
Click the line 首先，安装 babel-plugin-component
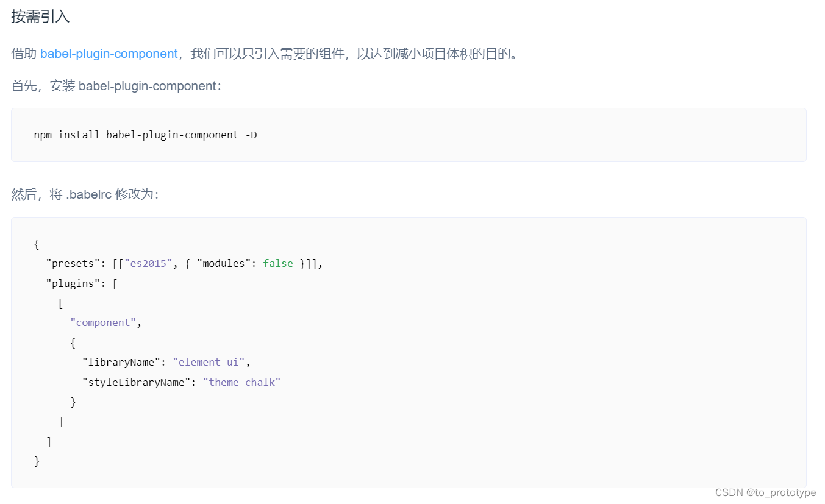click(x=116, y=86)
